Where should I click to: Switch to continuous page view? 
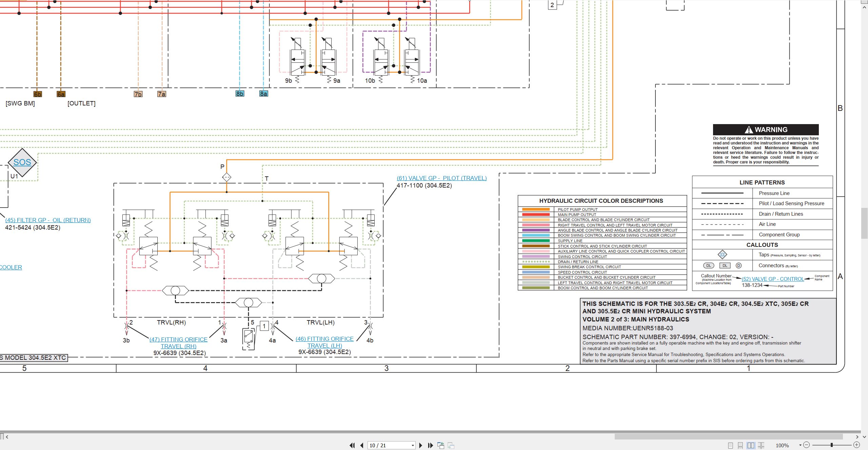coord(741,445)
